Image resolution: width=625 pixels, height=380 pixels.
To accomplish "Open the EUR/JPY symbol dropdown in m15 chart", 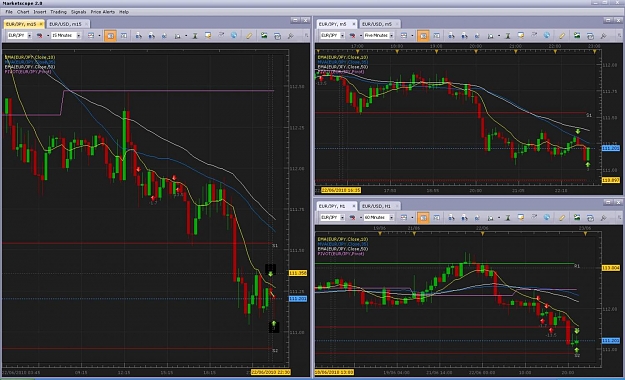I will [x=29, y=36].
